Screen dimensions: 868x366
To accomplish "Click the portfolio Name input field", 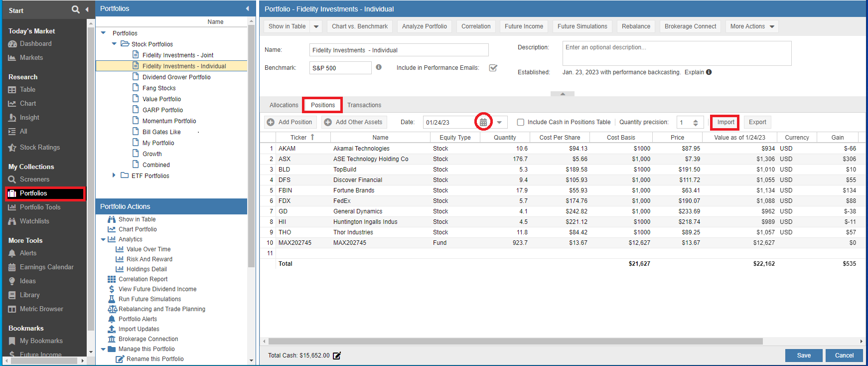I will [x=399, y=50].
